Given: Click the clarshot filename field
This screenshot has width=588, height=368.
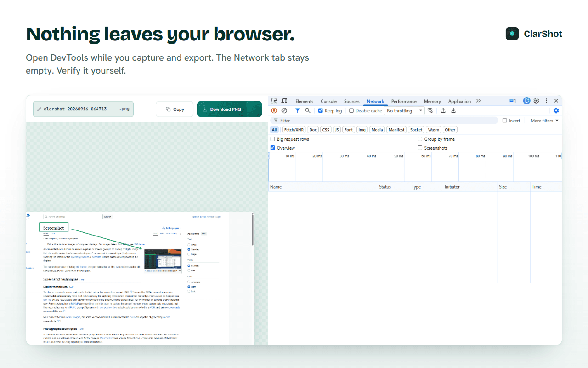Looking at the screenshot, I should [83, 109].
